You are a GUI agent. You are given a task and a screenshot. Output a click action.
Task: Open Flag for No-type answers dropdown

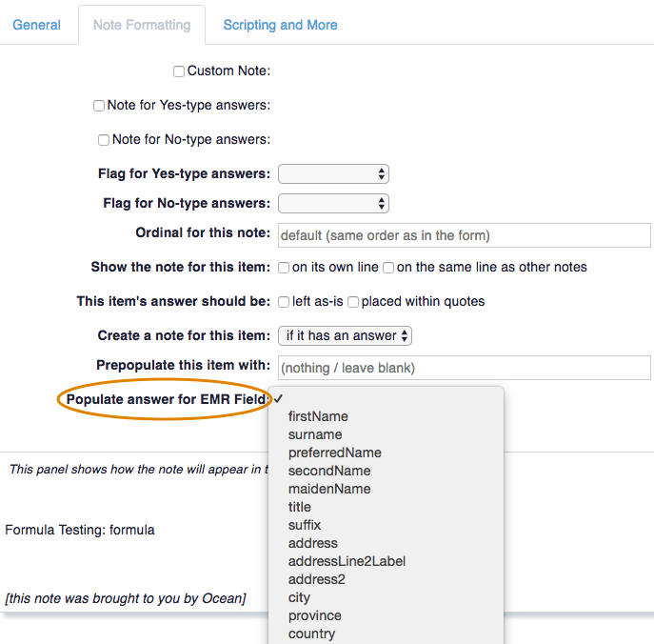pos(333,204)
